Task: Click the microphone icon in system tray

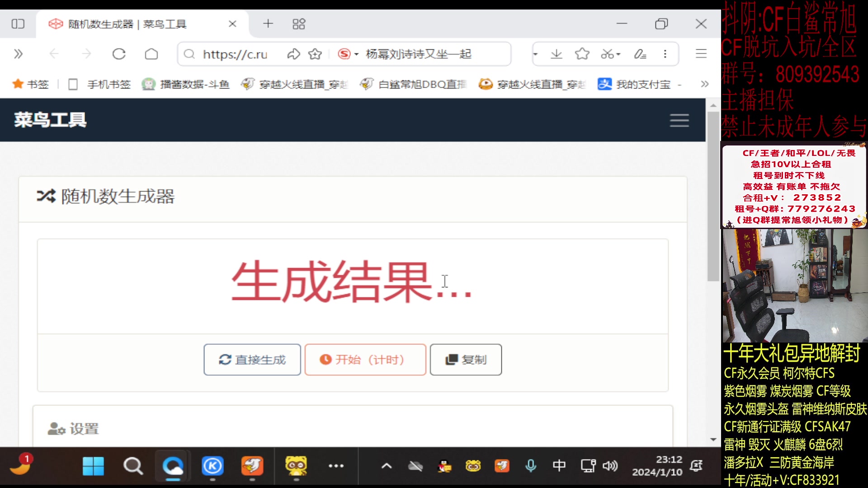Action: click(531, 466)
